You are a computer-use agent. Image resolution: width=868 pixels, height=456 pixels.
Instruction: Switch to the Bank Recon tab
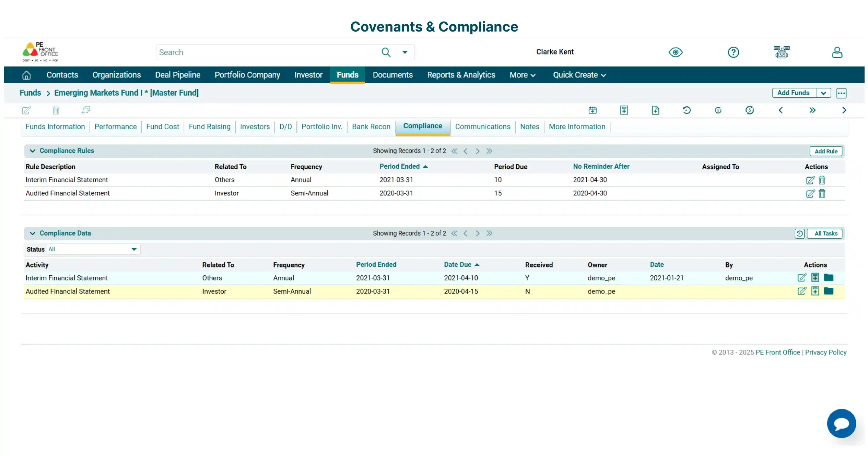click(371, 127)
